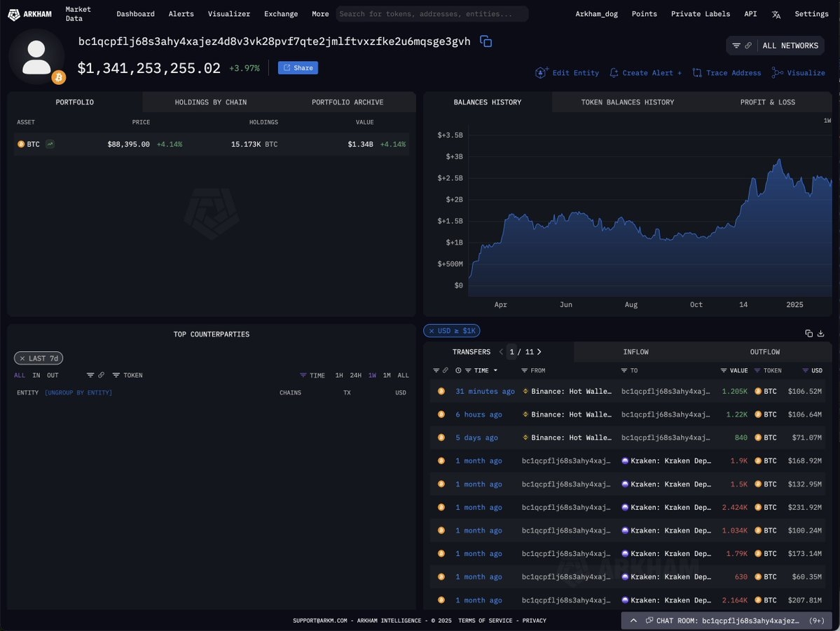Switch to Holdings By Chain tab
Screen dimensions: 840x631
[x=210, y=102]
